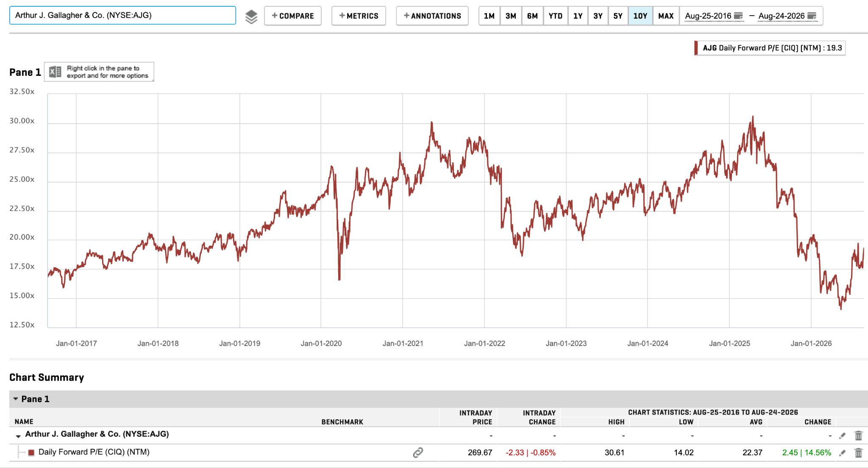Collapse the Arthur J. Gallagher & Co. row
Screen dimensions: 868x468
[18, 436]
